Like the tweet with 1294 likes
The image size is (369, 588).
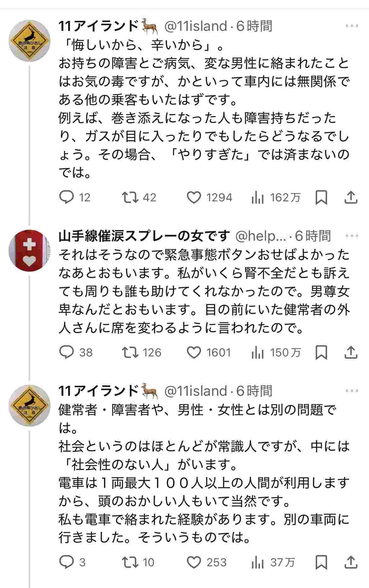194,197
